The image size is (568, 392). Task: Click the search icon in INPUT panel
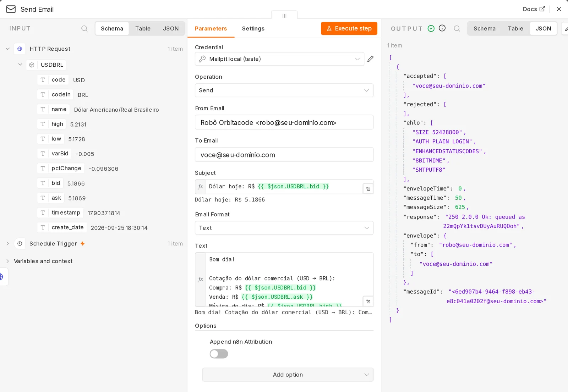pos(84,28)
